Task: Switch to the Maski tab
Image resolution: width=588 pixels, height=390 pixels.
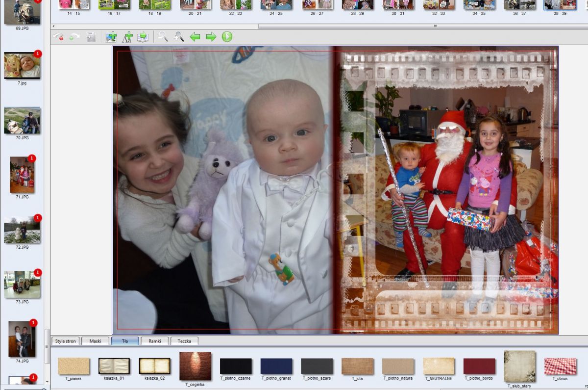Action: coord(95,341)
